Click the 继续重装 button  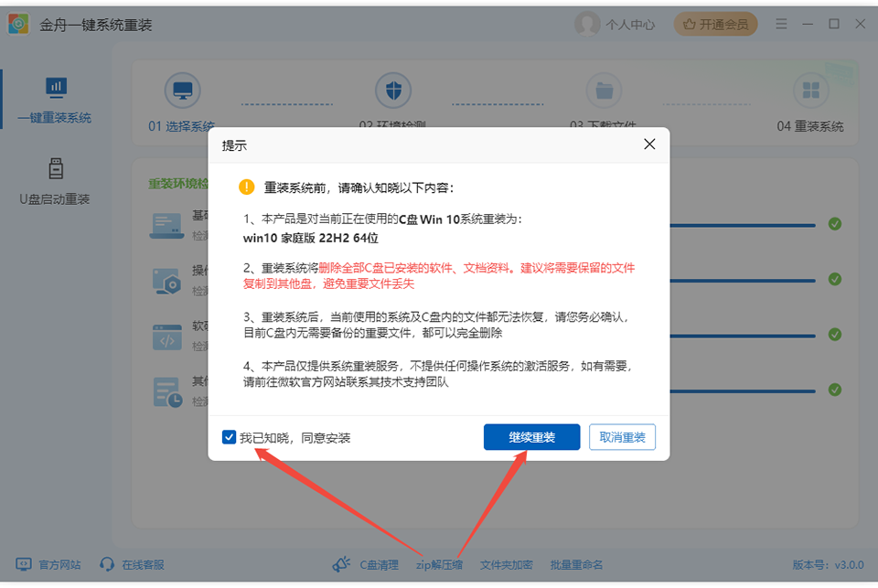point(531,437)
